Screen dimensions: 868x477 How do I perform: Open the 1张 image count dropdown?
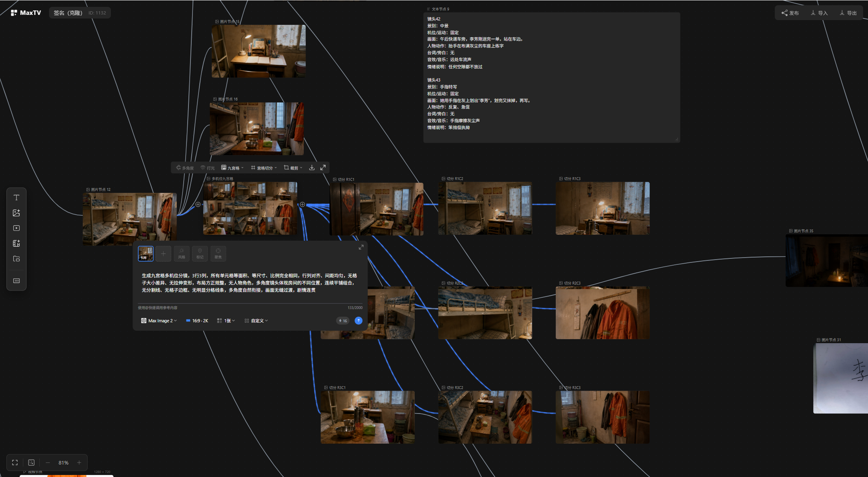pos(226,321)
